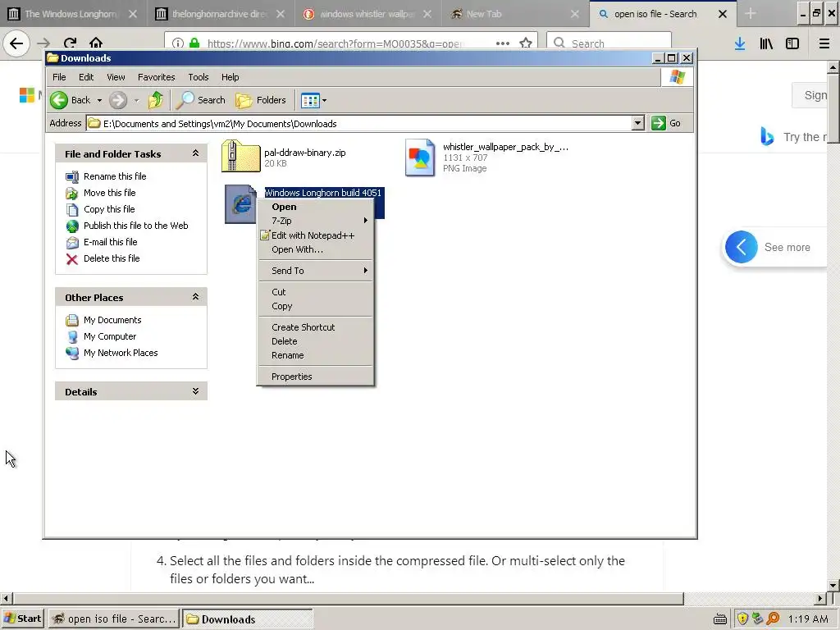840x630 pixels.
Task: Open page actions three-dot menu
Action: coord(503,43)
